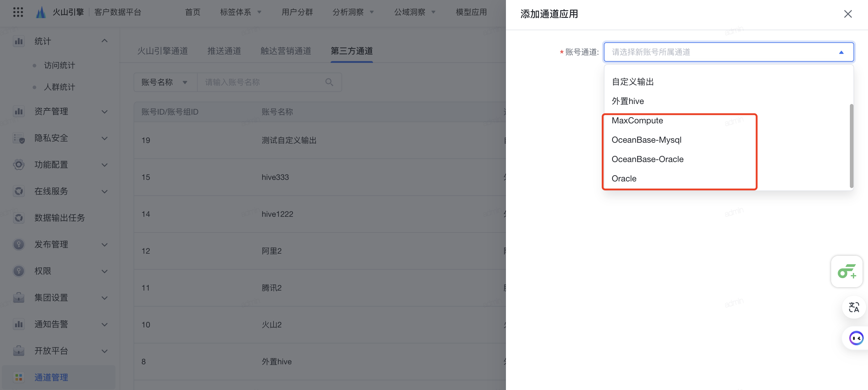Open the 账号名称 filter dropdown
868x390 pixels.
click(165, 82)
